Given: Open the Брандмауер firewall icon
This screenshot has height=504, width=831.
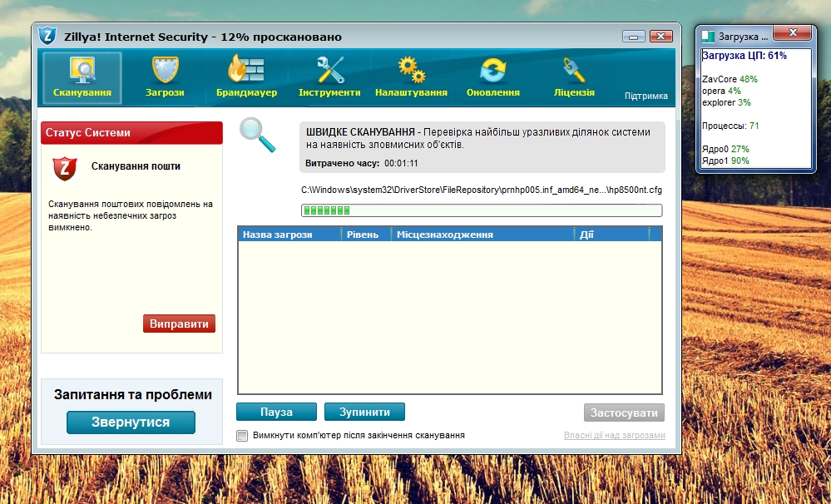Looking at the screenshot, I should coord(246,70).
